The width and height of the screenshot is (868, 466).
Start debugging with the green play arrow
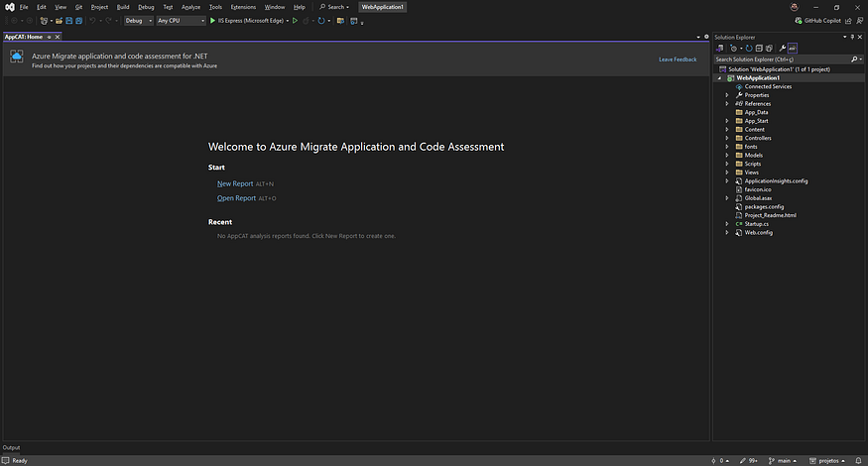tap(212, 21)
